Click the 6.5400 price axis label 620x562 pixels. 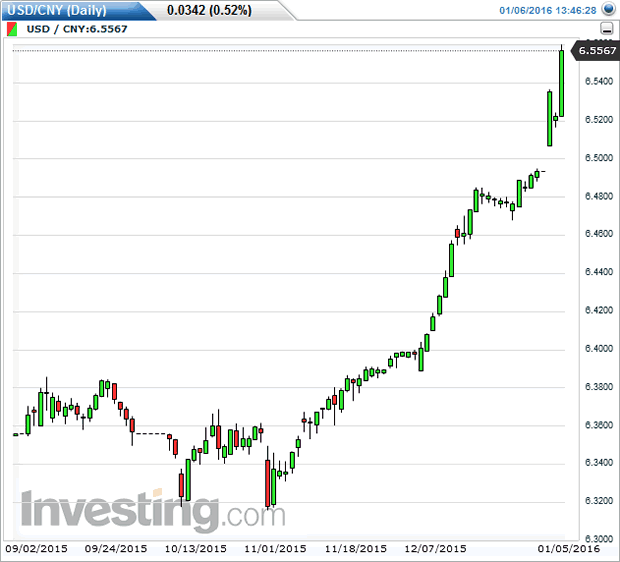click(x=599, y=81)
